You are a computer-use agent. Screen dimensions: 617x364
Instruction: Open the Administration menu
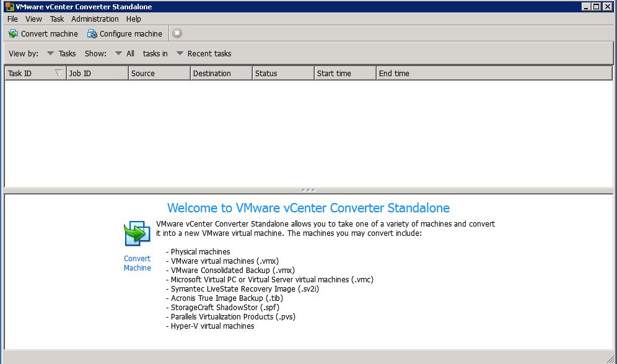pos(95,19)
